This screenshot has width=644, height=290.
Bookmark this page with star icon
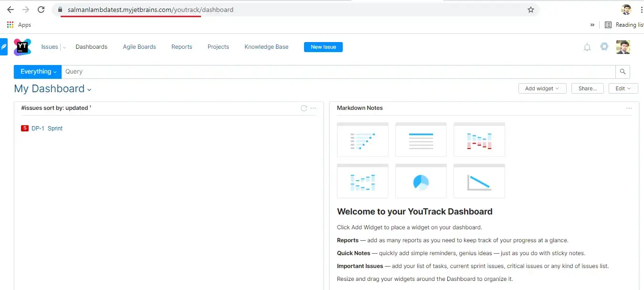pos(530,10)
